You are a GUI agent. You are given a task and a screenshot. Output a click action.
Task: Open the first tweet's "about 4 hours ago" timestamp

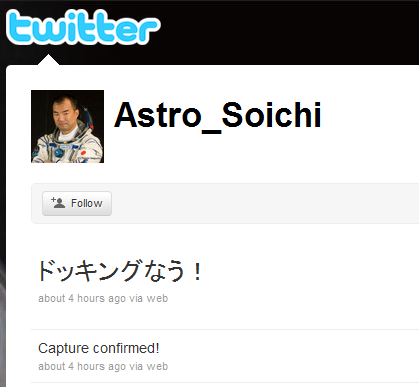point(82,298)
